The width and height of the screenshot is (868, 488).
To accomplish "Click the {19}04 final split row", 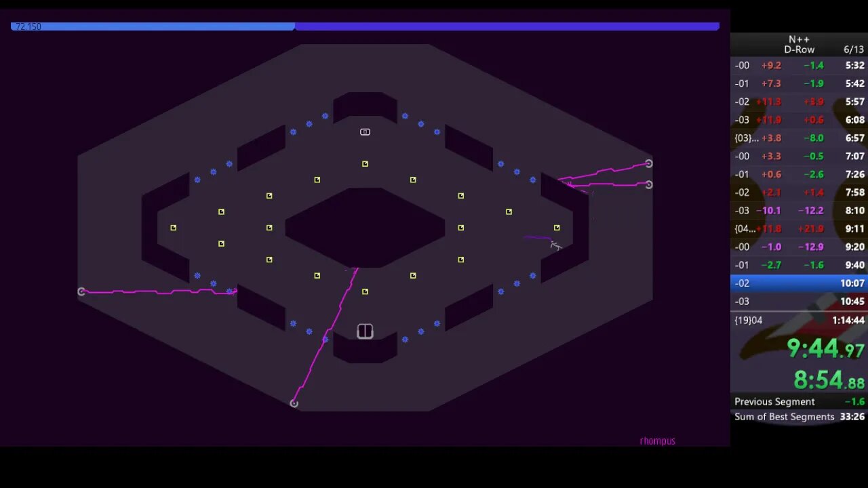I will [x=799, y=320].
